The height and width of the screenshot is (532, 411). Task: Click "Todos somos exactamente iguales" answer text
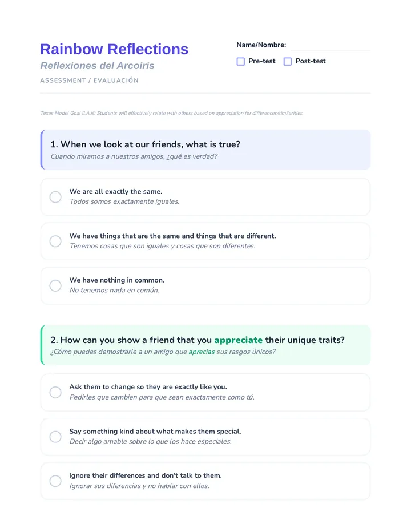[x=124, y=201]
